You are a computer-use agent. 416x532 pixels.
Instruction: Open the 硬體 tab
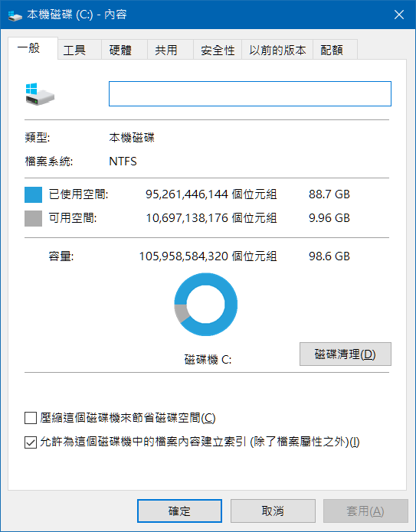[120, 51]
